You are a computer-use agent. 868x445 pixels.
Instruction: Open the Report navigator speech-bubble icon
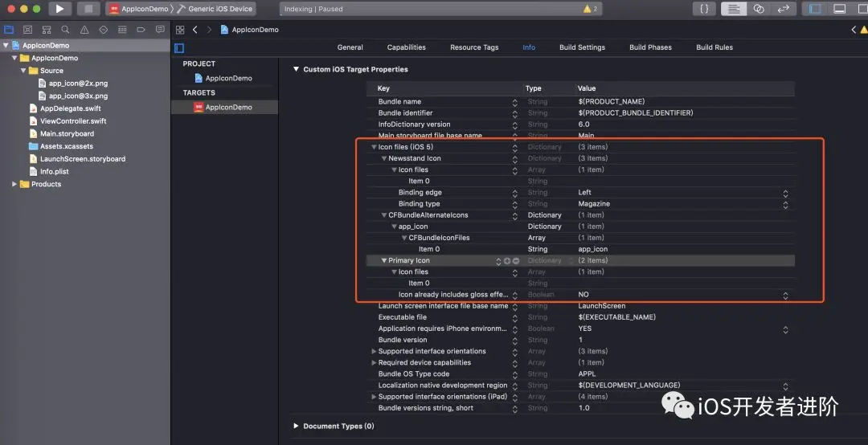pyautogui.click(x=160, y=30)
